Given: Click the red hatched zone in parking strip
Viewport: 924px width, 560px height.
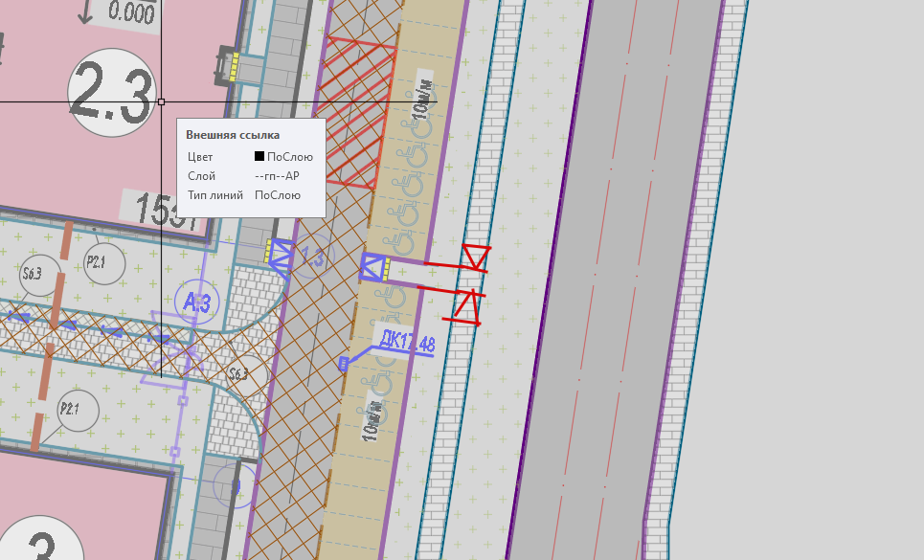Looking at the screenshot, I should (358, 112).
